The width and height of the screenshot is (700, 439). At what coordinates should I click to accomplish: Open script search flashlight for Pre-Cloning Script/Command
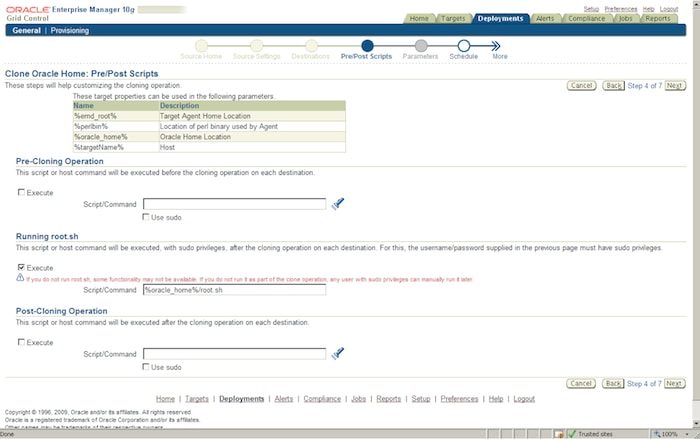338,204
